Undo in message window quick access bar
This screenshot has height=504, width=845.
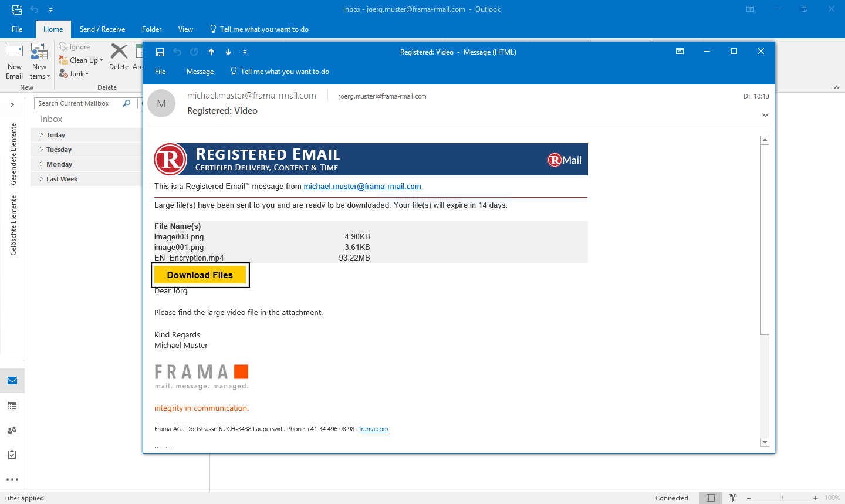coord(177,52)
